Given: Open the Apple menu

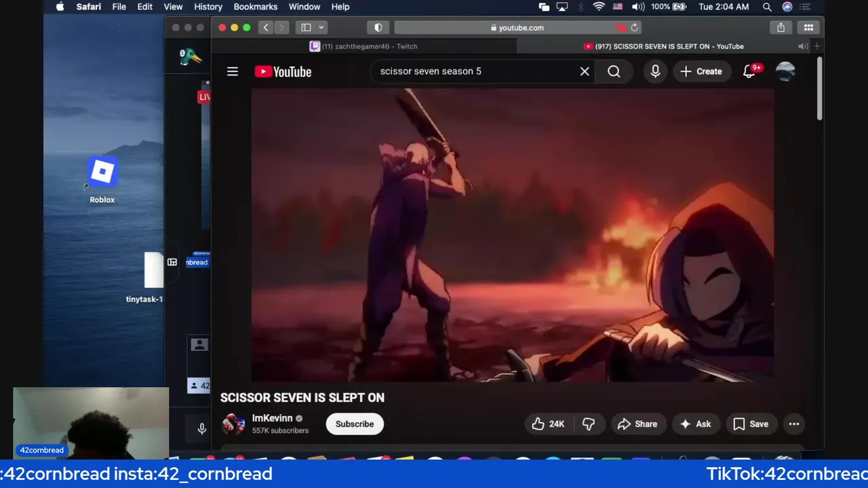Looking at the screenshot, I should pyautogui.click(x=60, y=7).
